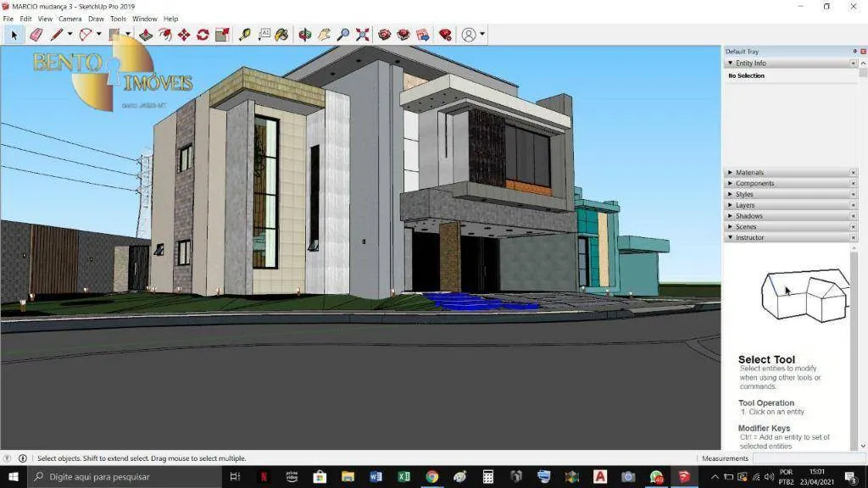Open the File menu
Image resolution: width=868 pixels, height=488 pixels.
click(x=8, y=19)
